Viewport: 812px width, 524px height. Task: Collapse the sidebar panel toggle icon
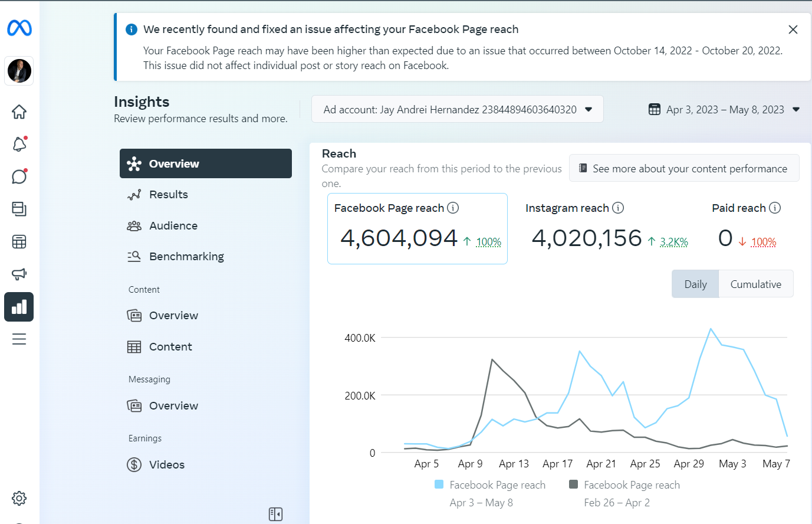(275, 514)
